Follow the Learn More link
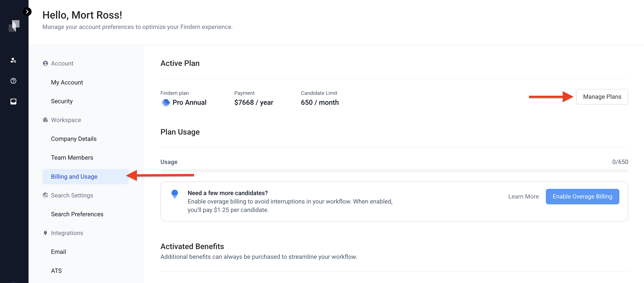 (523, 197)
